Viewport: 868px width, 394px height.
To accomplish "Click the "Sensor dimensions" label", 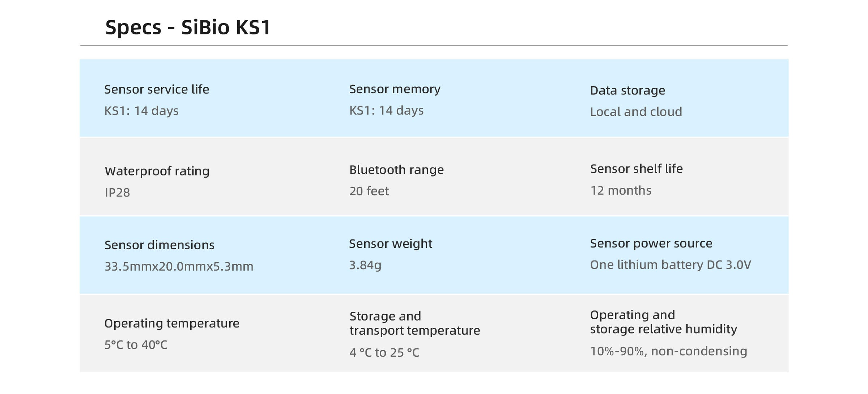I will tap(159, 245).
